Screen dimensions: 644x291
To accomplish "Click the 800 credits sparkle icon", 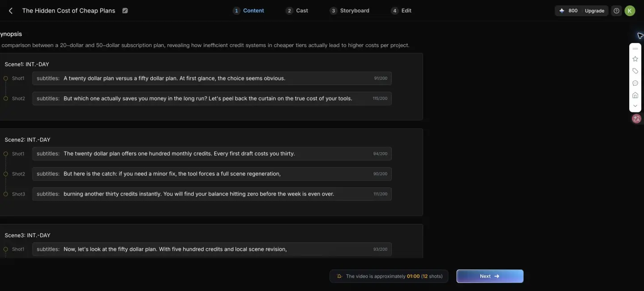I will tap(562, 11).
